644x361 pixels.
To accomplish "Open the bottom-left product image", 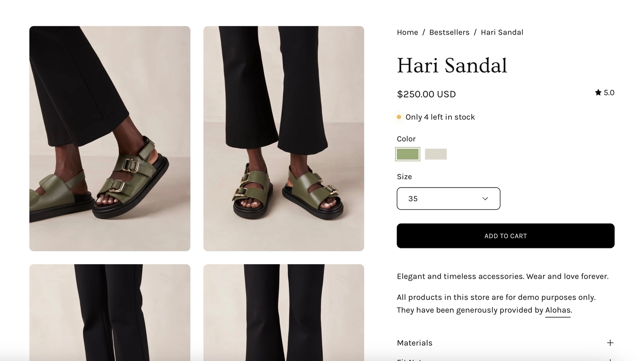I will click(x=110, y=312).
